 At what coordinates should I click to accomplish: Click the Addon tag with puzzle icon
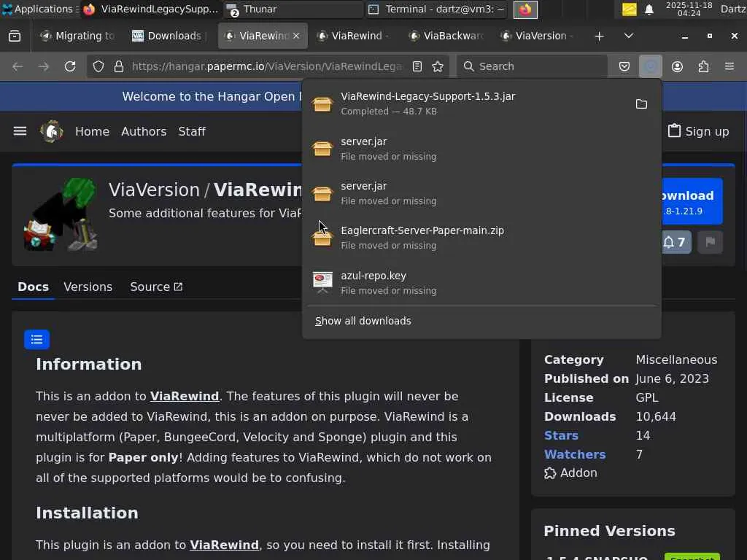tap(570, 472)
